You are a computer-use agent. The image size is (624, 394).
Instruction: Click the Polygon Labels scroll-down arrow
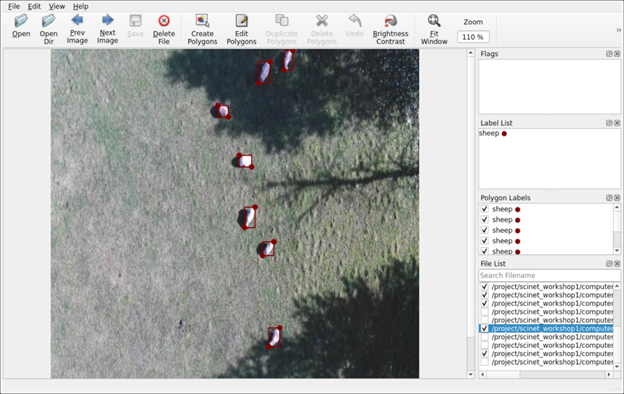click(x=617, y=251)
